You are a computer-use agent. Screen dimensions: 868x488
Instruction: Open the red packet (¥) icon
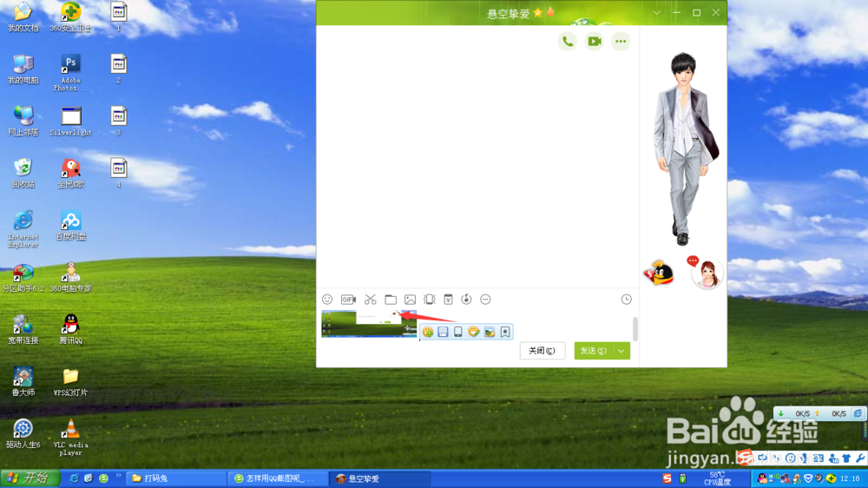pos(449,300)
